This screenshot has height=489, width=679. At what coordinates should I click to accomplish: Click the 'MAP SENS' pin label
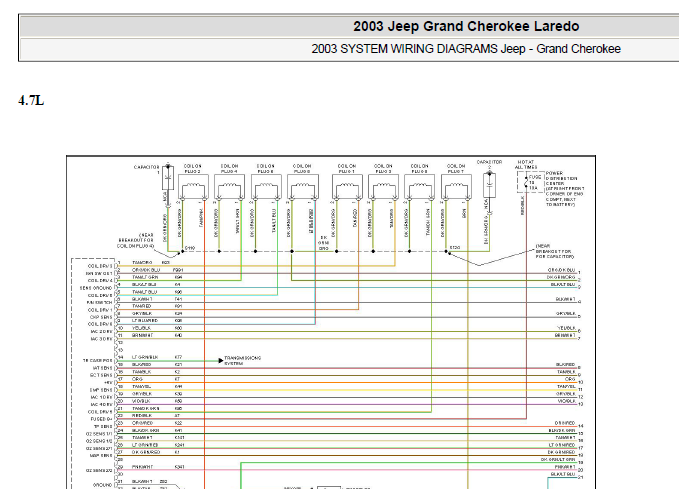point(101,456)
